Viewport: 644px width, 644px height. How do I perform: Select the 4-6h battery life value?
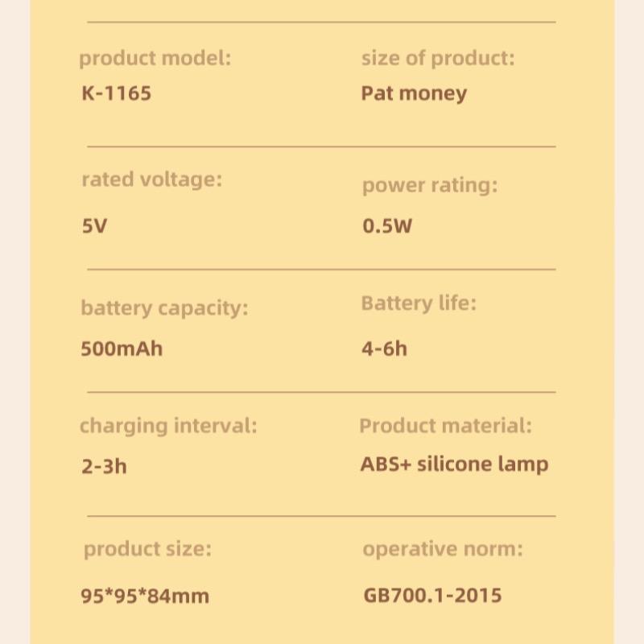click(384, 349)
